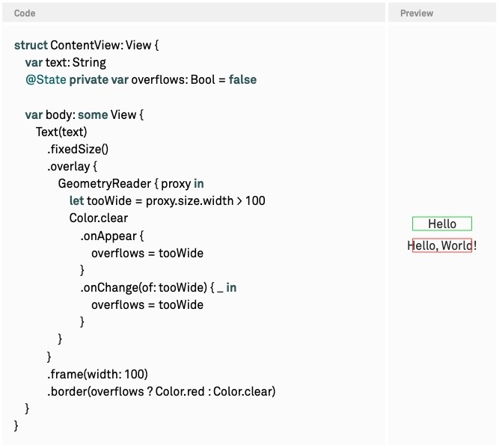499x448 pixels.
Task: Click the .overlay modifier line
Action: (x=73, y=166)
